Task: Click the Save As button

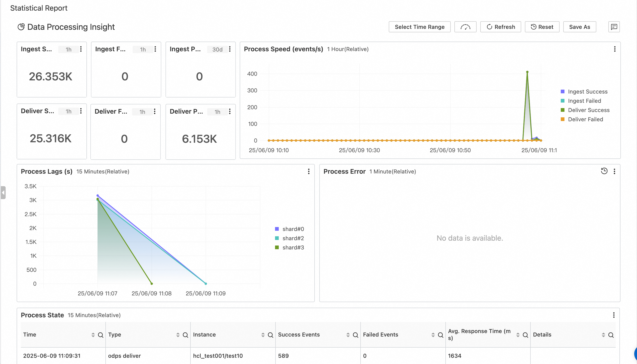Action: pos(579,27)
